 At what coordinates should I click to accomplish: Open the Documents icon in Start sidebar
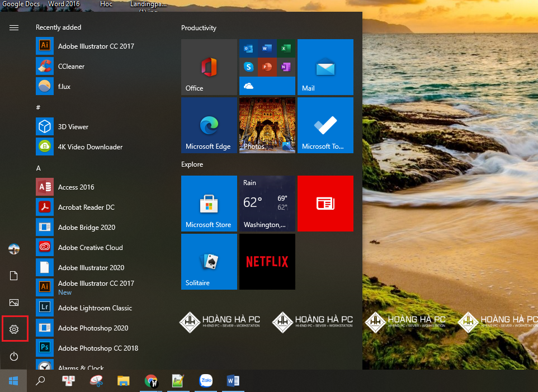tap(14, 276)
